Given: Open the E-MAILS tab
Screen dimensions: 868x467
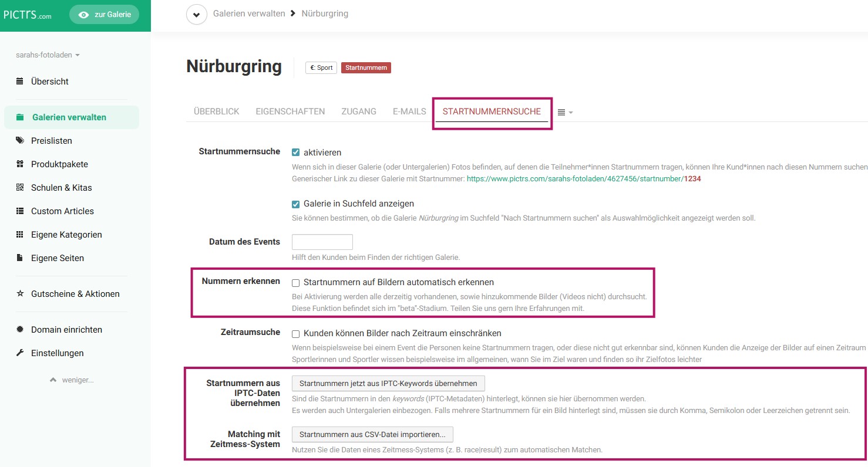Looking at the screenshot, I should point(409,111).
